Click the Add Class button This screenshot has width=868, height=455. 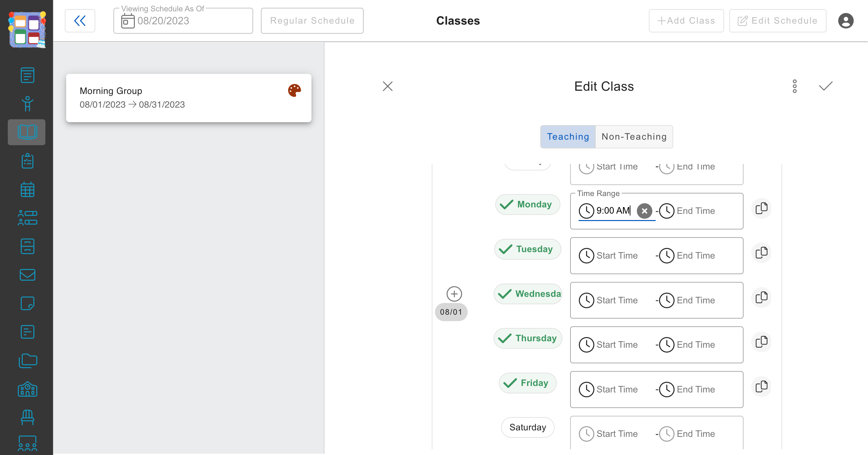click(686, 21)
